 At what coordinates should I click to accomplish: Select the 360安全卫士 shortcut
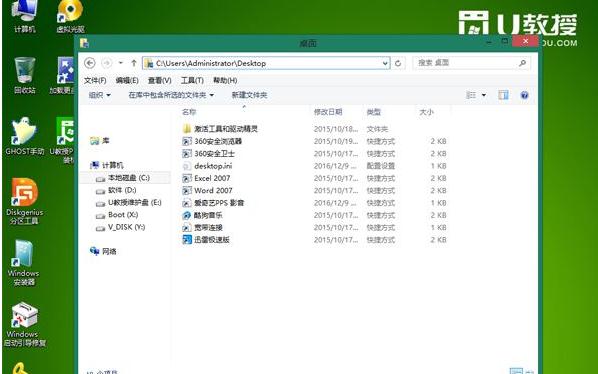(208, 154)
